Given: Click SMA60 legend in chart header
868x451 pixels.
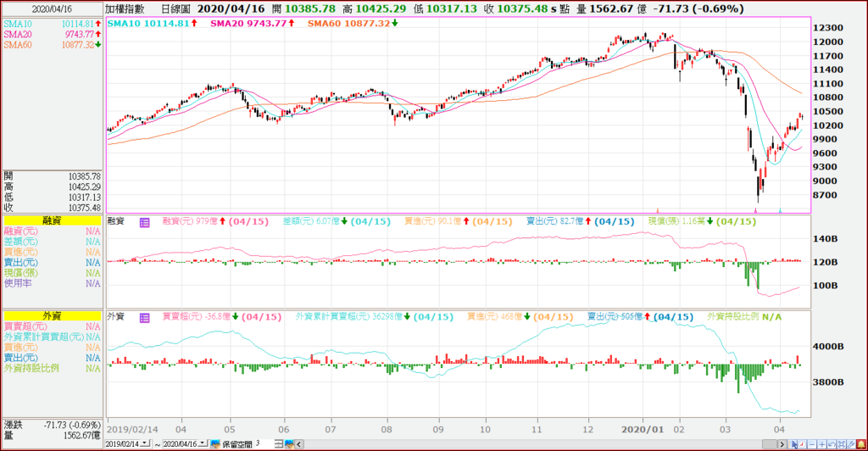Looking at the screenshot, I should point(353,23).
